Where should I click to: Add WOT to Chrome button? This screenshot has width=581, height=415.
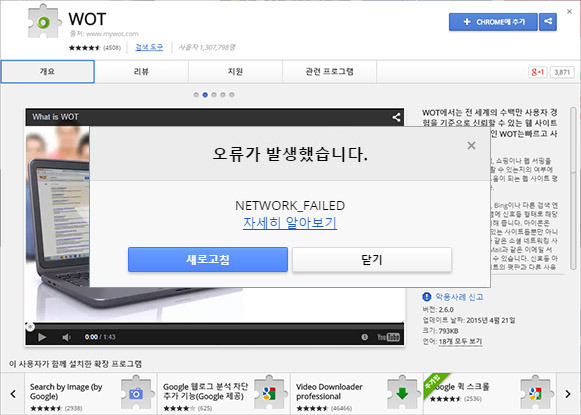(x=493, y=22)
